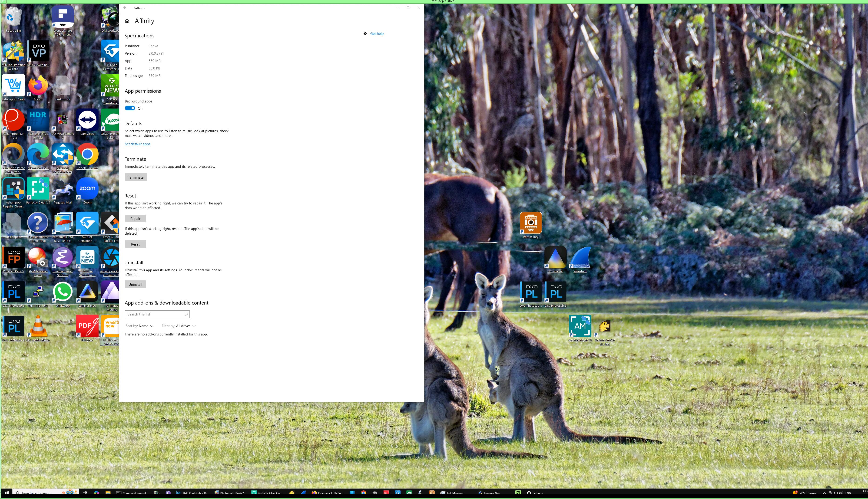
Task: Click the Terminate button
Action: point(136,177)
